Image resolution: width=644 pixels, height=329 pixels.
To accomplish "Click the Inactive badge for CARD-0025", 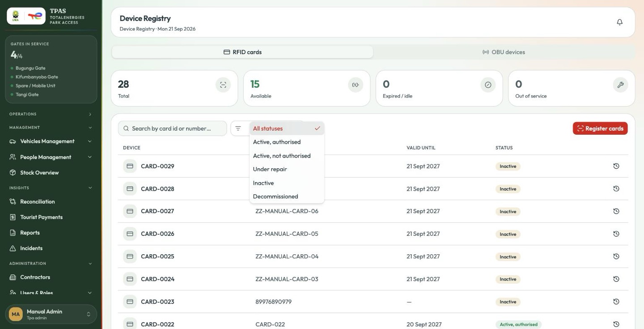I will (x=508, y=257).
